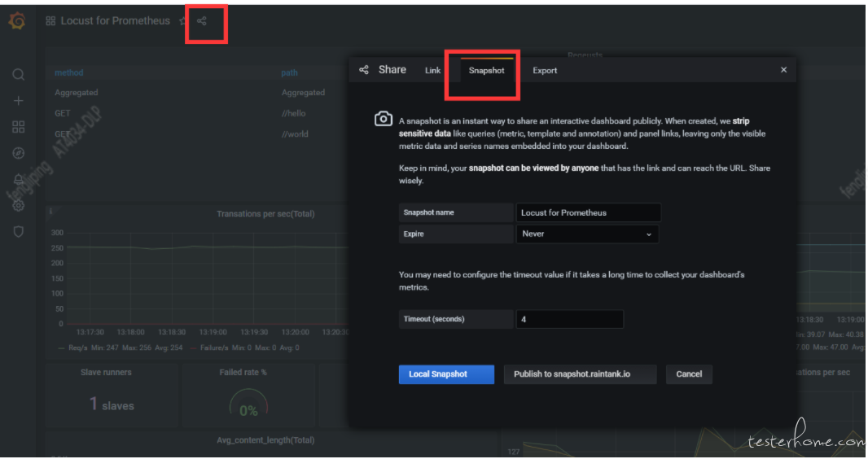Click the method column header
The image size is (868, 459).
pyautogui.click(x=68, y=72)
